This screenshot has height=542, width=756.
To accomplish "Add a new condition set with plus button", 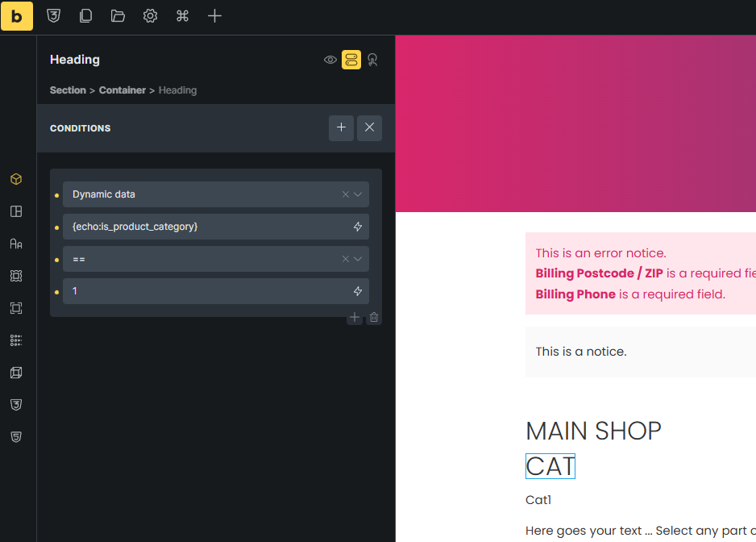I will (x=341, y=128).
